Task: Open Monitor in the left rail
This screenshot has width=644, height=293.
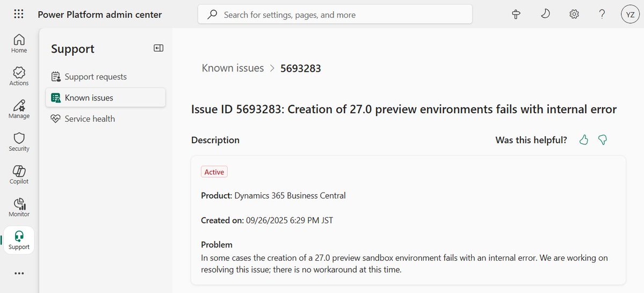Action: tap(19, 208)
